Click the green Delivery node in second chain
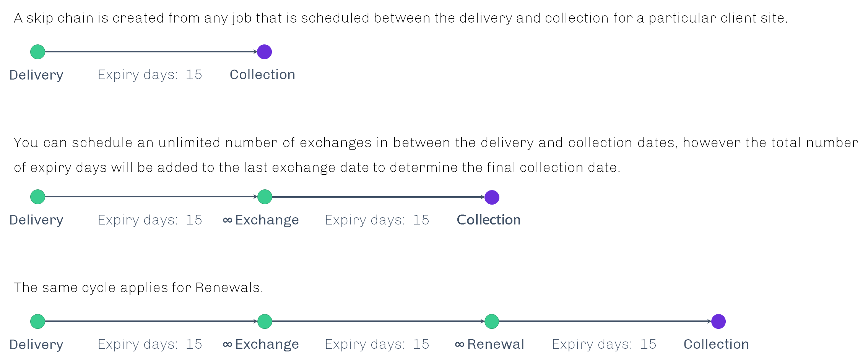The width and height of the screenshot is (868, 361). [x=37, y=197]
